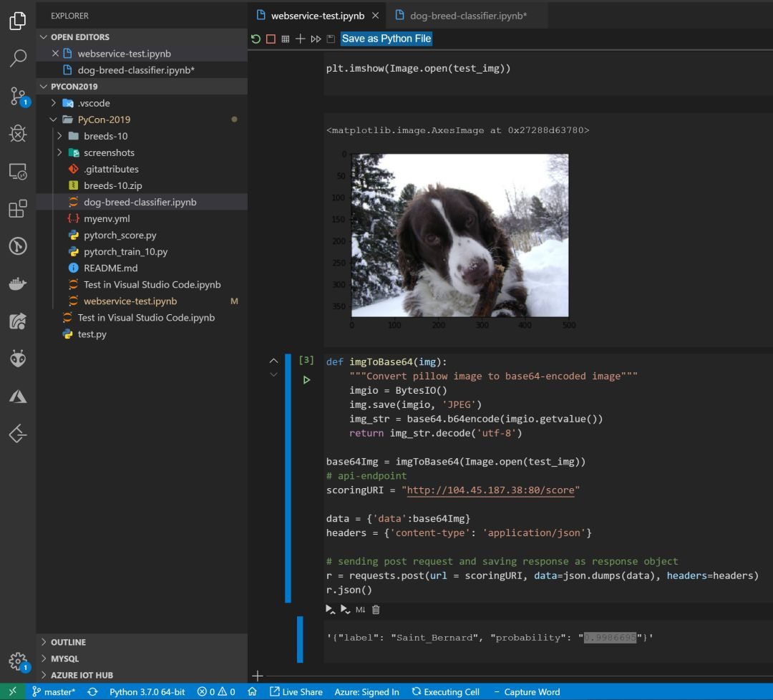The width and height of the screenshot is (773, 700).
Task: Open the Docker view icon
Action: tap(18, 284)
